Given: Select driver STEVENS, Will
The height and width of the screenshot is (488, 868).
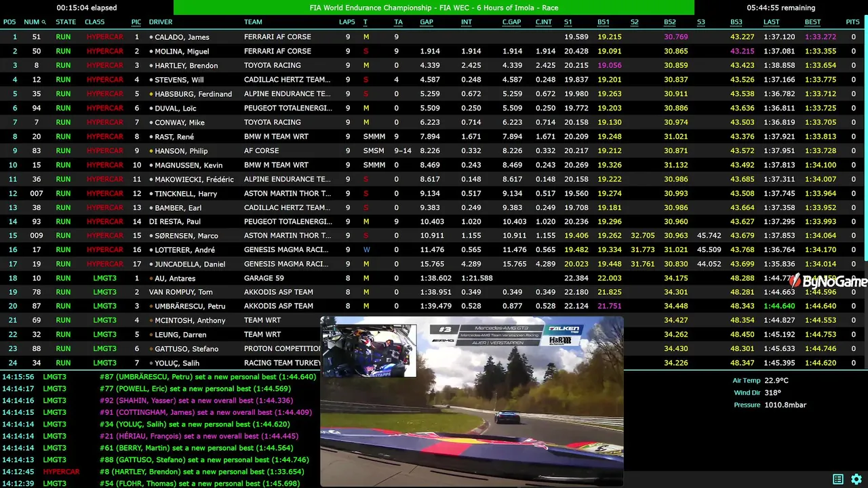Looking at the screenshot, I should pos(179,80).
